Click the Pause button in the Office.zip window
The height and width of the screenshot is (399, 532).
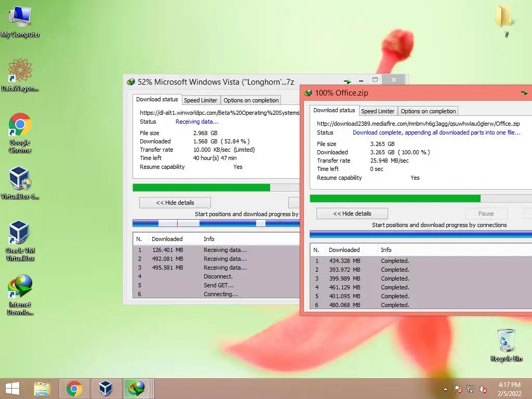pyautogui.click(x=486, y=214)
